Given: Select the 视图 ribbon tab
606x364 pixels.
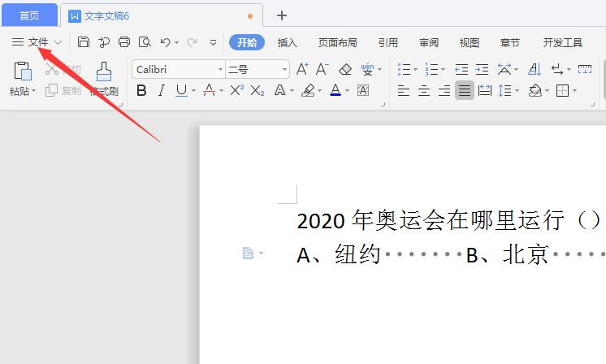Looking at the screenshot, I should (470, 42).
